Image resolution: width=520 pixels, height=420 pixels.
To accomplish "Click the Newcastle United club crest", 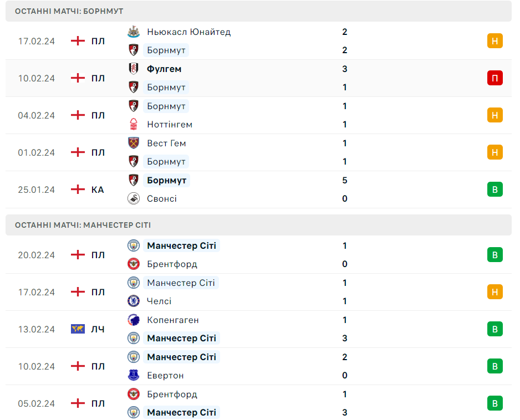I will tap(133, 32).
